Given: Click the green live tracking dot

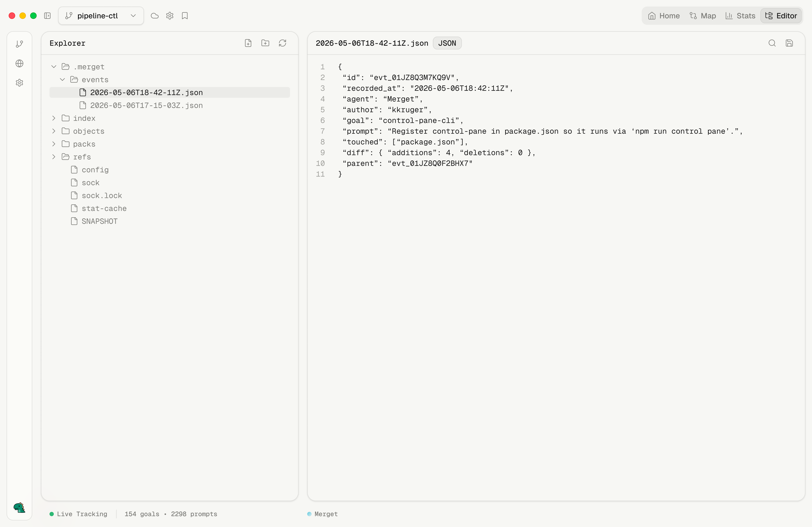Looking at the screenshot, I should [52, 514].
